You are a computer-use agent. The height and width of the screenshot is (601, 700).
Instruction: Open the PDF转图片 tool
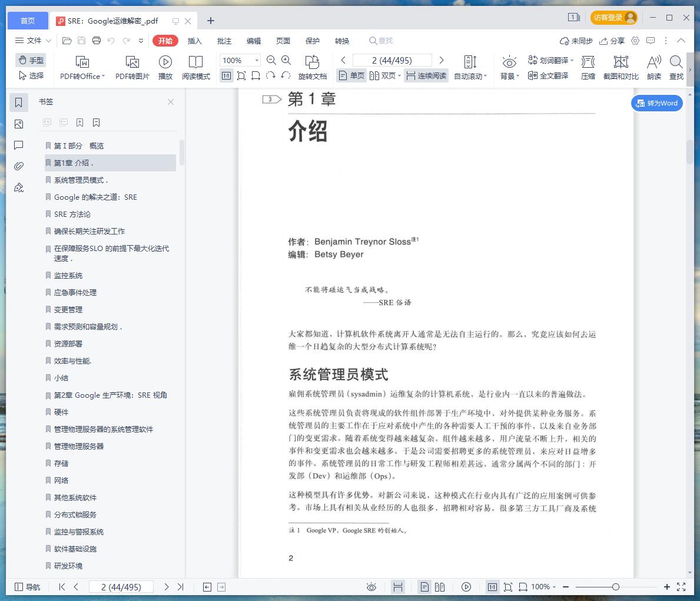(x=132, y=68)
